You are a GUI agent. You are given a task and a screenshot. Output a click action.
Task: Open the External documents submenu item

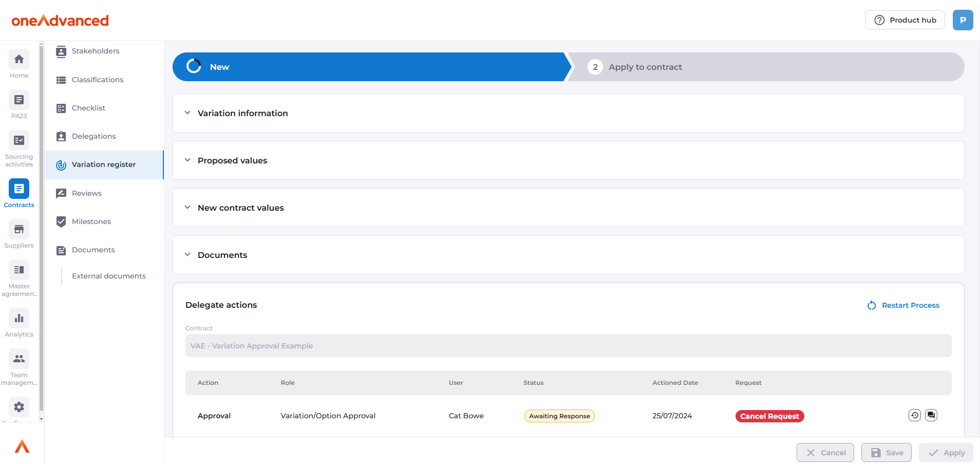(x=109, y=276)
